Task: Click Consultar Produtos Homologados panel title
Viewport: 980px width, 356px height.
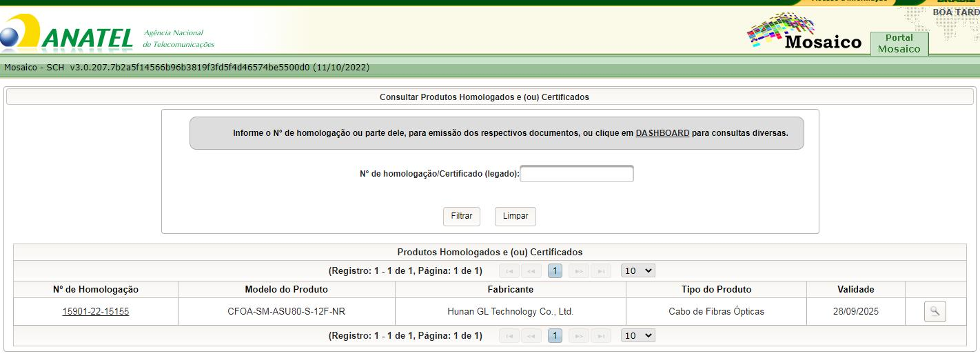Action: point(484,97)
